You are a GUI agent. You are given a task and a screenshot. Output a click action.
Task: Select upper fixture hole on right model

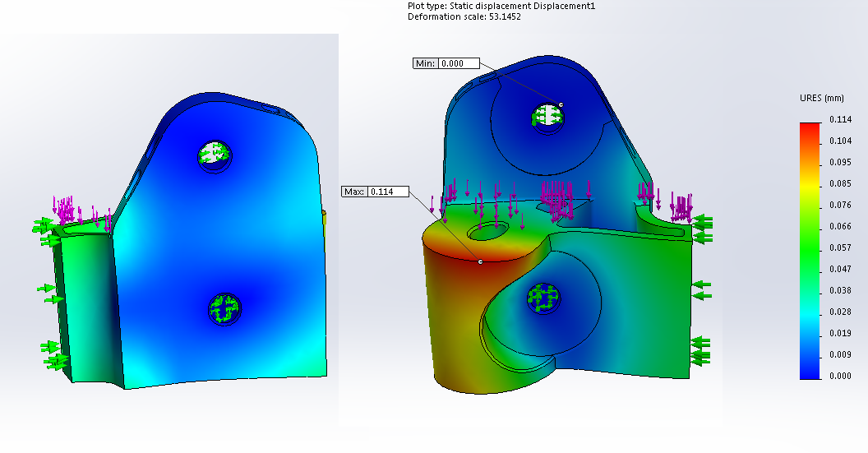(x=547, y=118)
